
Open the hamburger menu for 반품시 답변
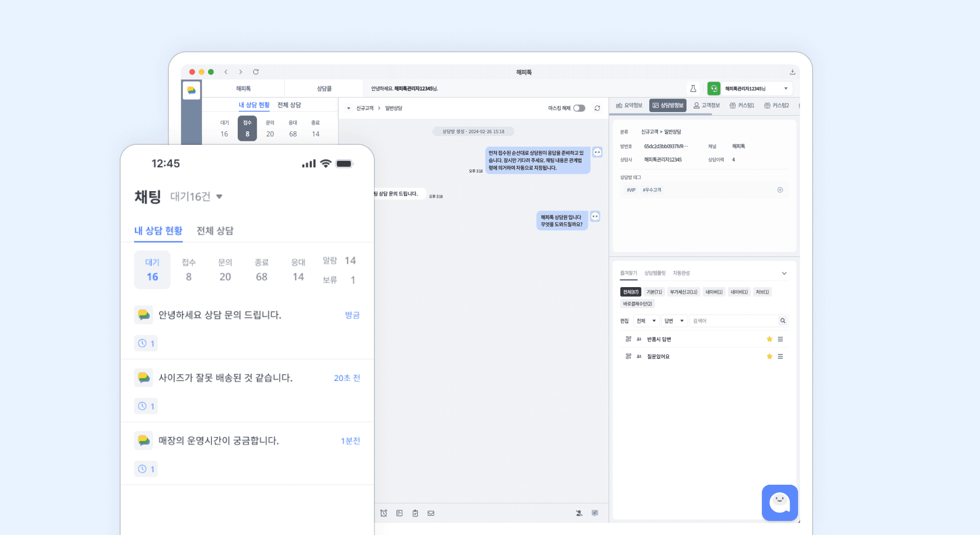[780, 339]
